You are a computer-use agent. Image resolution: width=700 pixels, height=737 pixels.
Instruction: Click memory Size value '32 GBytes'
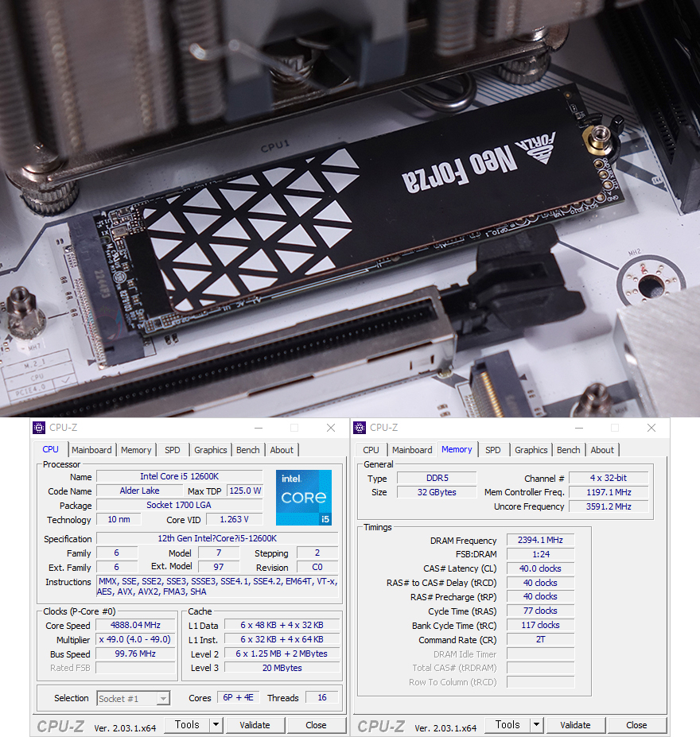[x=437, y=492]
